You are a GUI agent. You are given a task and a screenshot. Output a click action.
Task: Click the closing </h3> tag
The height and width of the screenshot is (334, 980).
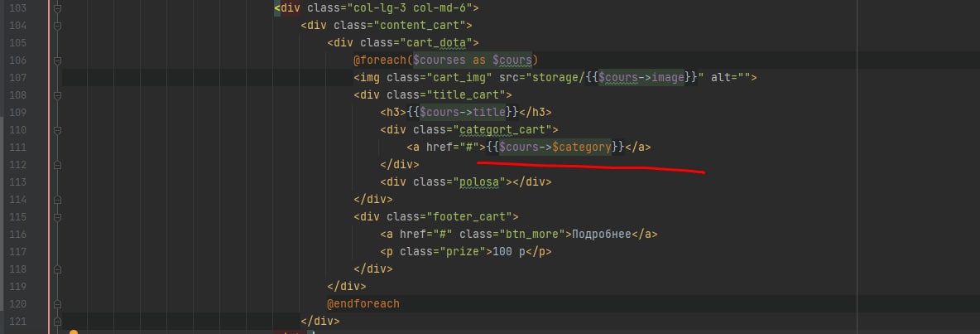point(535,113)
